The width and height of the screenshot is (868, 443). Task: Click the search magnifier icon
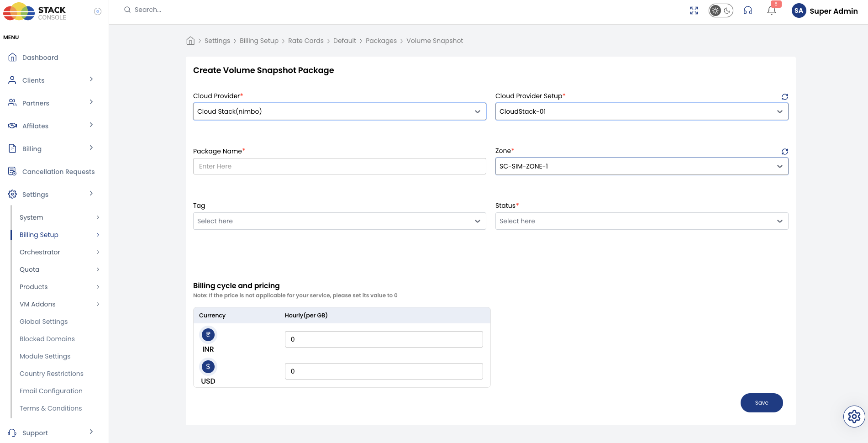127,10
